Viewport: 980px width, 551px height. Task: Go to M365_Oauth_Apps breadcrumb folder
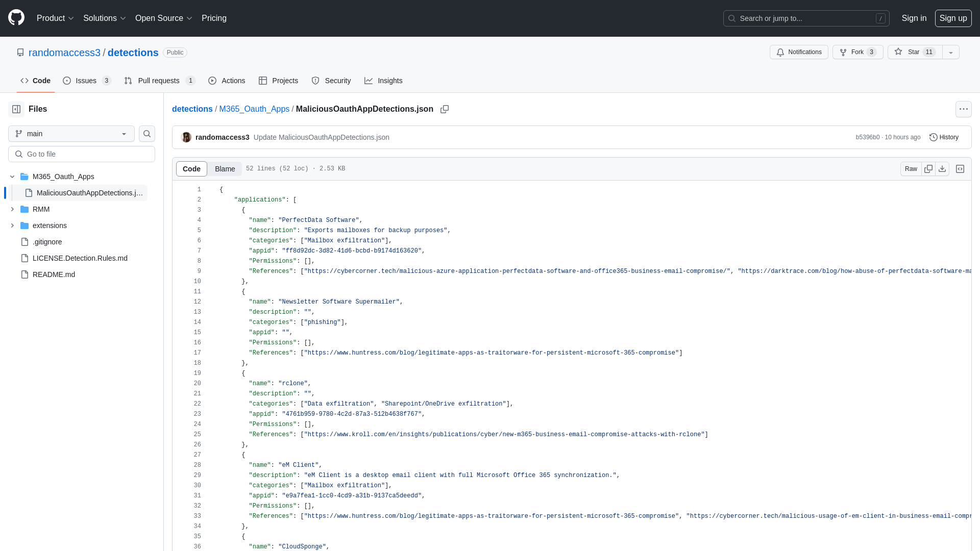pos(254,109)
